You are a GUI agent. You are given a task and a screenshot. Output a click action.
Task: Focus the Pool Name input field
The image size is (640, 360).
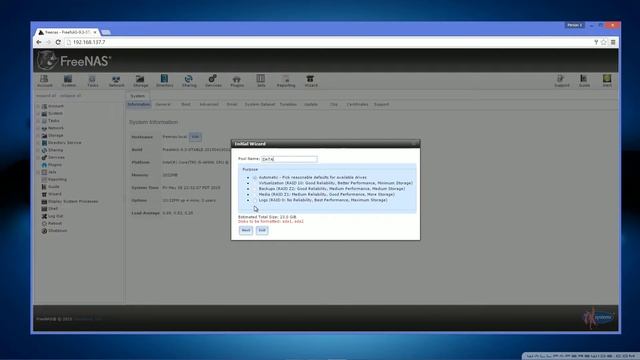pyautogui.click(x=289, y=159)
